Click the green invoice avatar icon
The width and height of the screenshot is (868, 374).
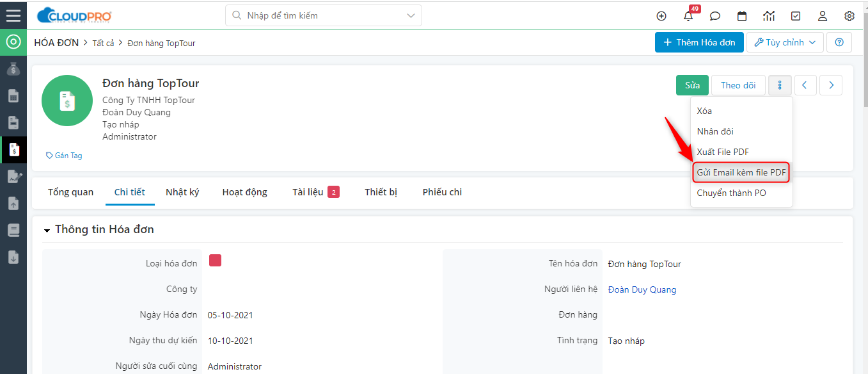tap(67, 101)
